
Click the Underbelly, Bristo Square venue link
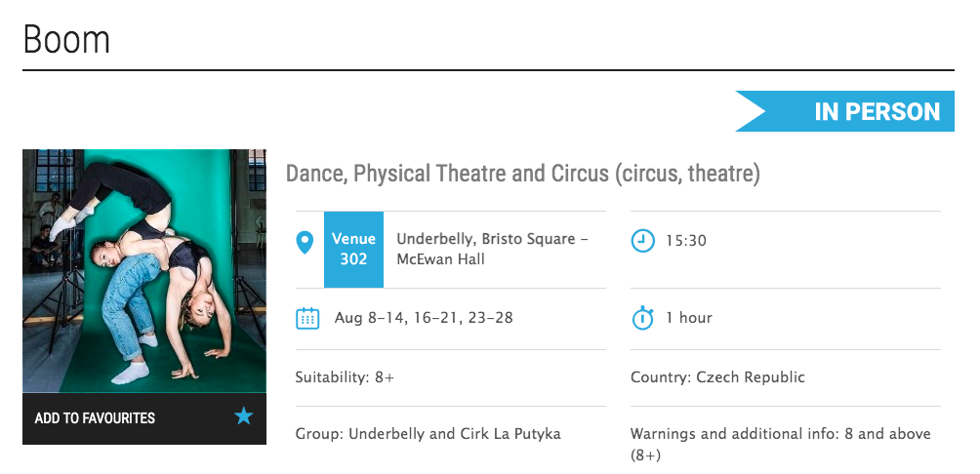[x=485, y=239]
